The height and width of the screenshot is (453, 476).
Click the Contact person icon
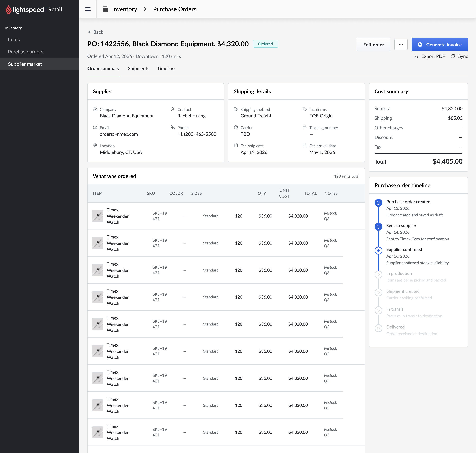pyautogui.click(x=173, y=109)
